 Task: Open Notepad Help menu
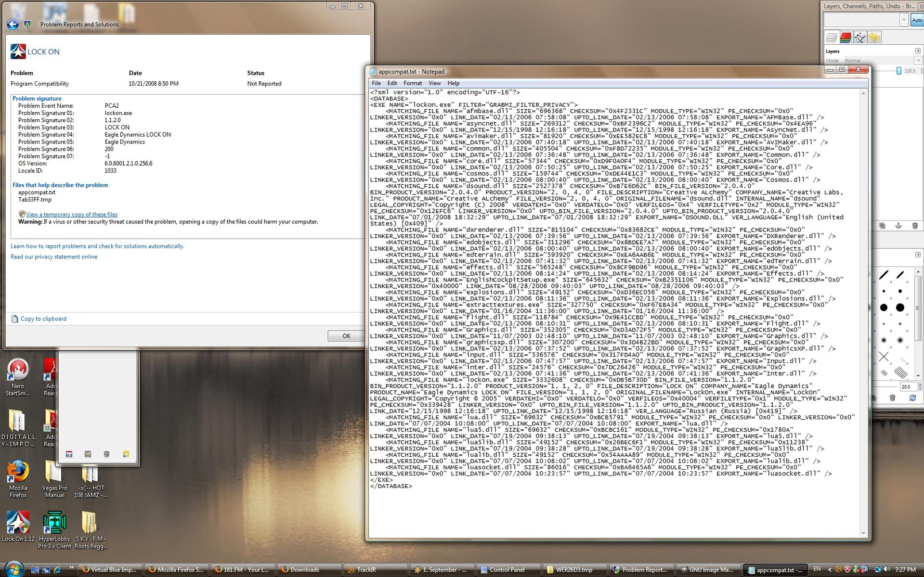point(453,83)
